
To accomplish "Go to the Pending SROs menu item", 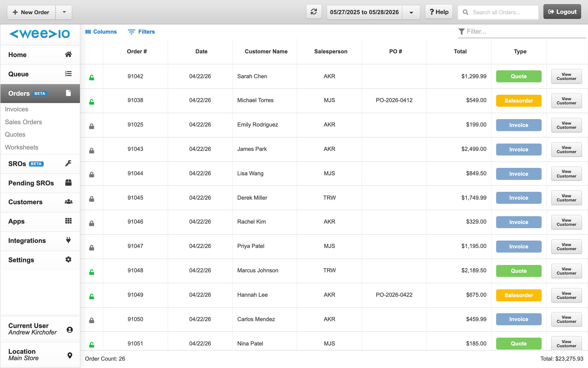I will coord(40,183).
